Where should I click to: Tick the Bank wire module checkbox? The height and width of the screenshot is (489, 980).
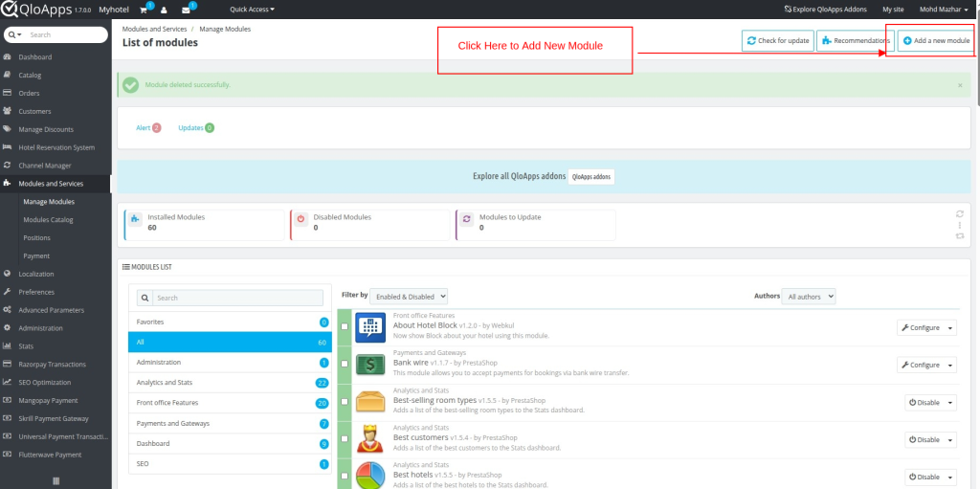point(345,365)
